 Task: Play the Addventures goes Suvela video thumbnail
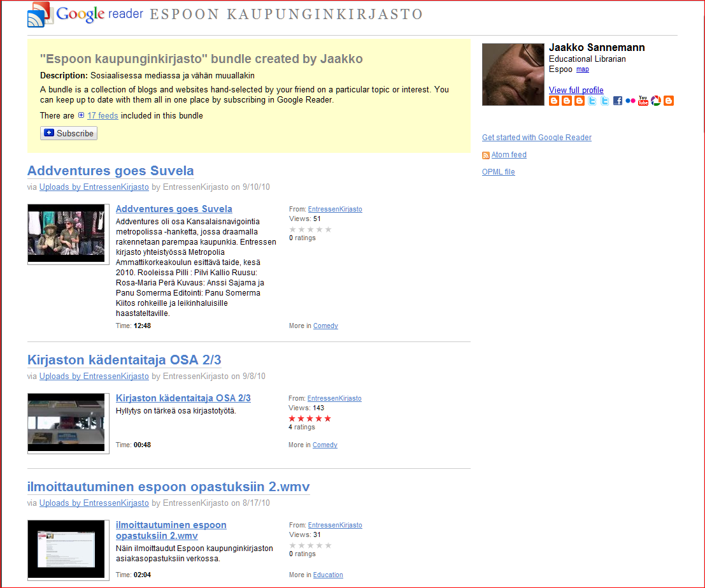68,234
